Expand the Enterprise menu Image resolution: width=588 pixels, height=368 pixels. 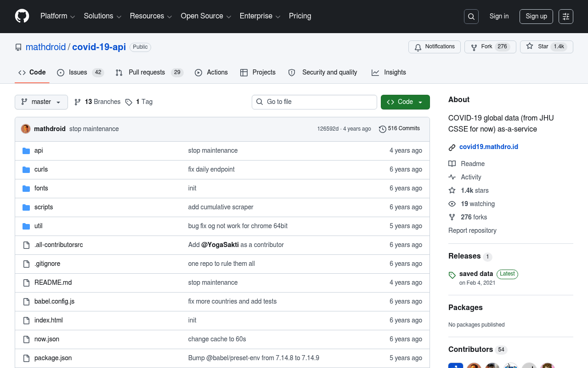coord(260,16)
